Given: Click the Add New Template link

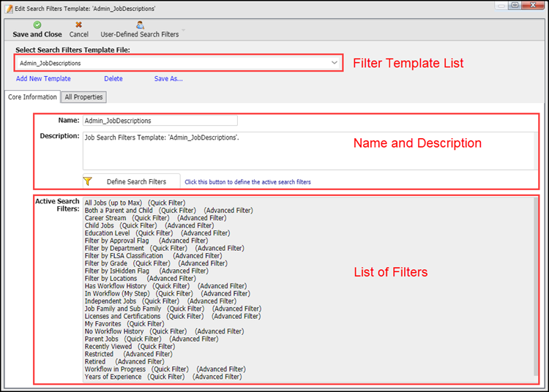Looking at the screenshot, I should coord(43,79).
